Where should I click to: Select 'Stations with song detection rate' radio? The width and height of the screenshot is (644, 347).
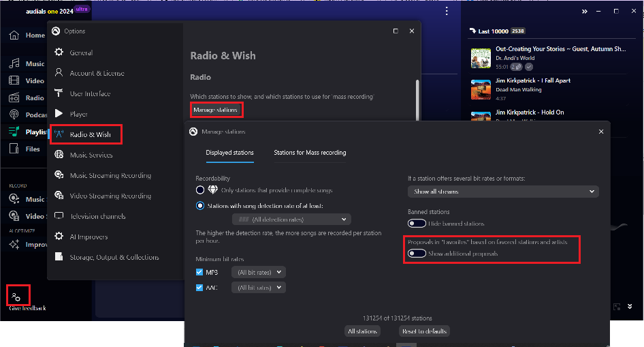(200, 206)
